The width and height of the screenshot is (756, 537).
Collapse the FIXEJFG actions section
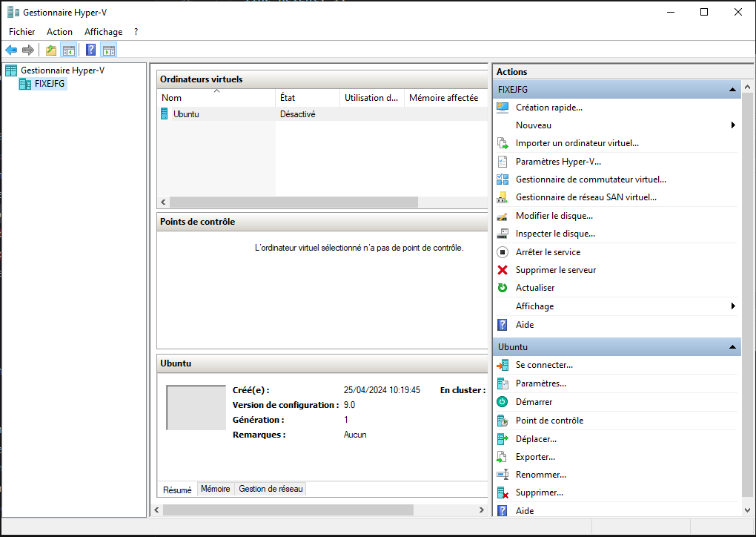pyautogui.click(x=732, y=90)
